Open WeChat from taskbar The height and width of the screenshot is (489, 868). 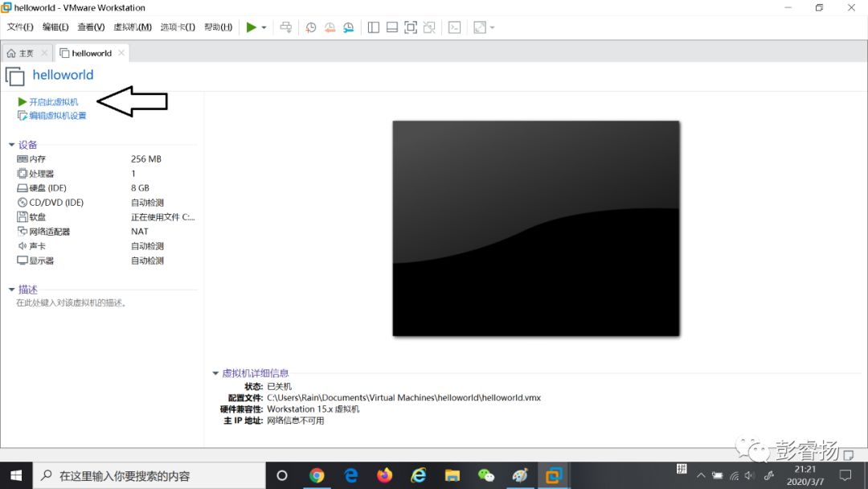(x=486, y=475)
